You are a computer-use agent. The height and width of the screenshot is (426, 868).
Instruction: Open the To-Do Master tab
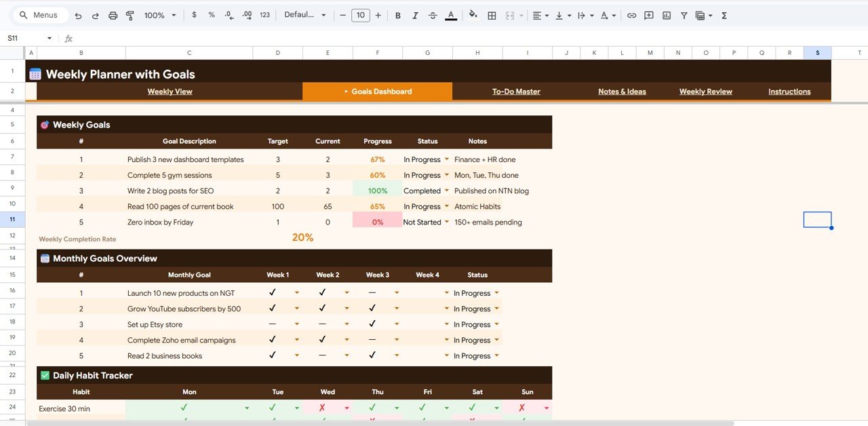[516, 92]
